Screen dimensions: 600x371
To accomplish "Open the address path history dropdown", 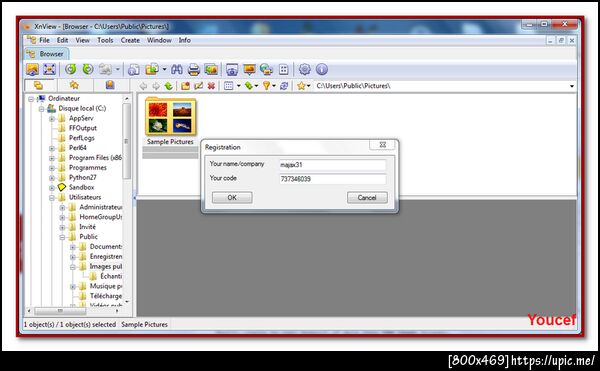I will [572, 86].
